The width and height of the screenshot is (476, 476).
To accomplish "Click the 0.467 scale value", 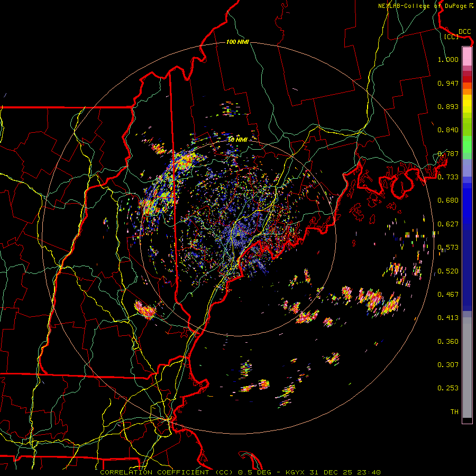I will coord(448,295).
